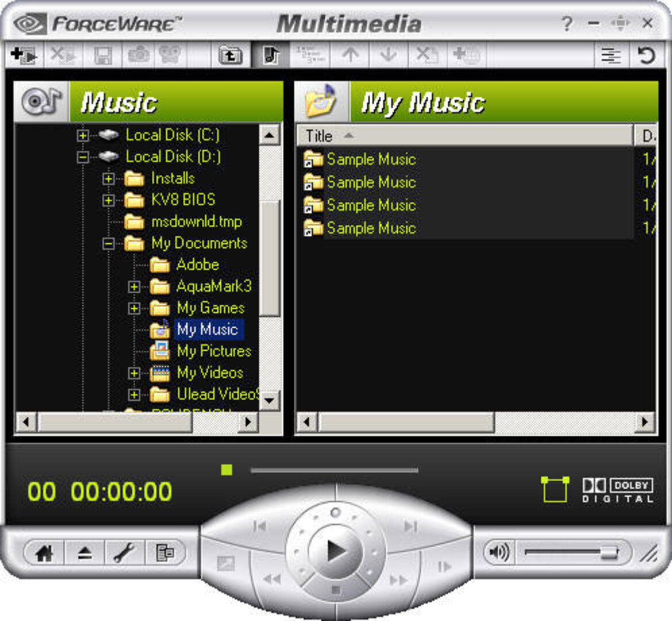Click the Dolby Digital logo
672x621 pixels.
pyautogui.click(x=617, y=490)
